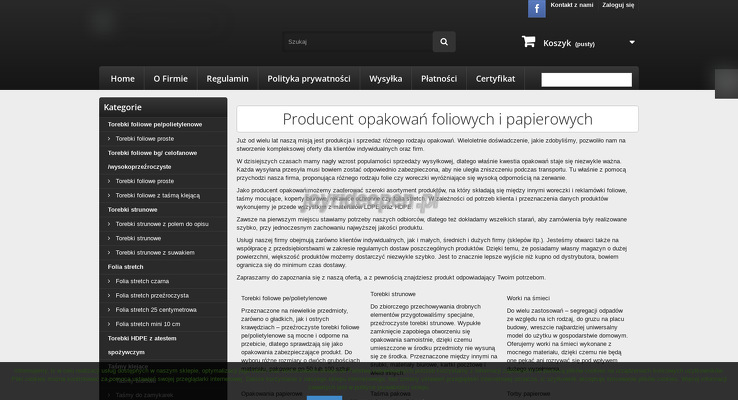Open the Facebook page icon
Screen dimensions: 738x400
pos(537,9)
